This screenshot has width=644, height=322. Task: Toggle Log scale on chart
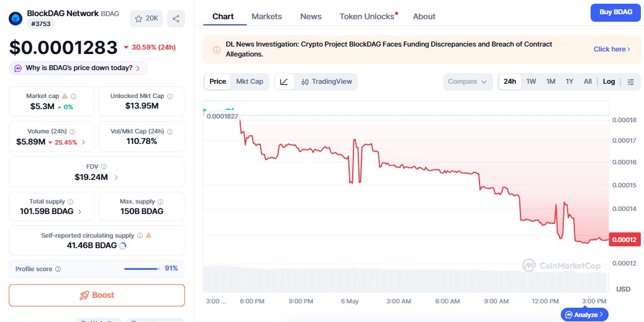pyautogui.click(x=609, y=82)
